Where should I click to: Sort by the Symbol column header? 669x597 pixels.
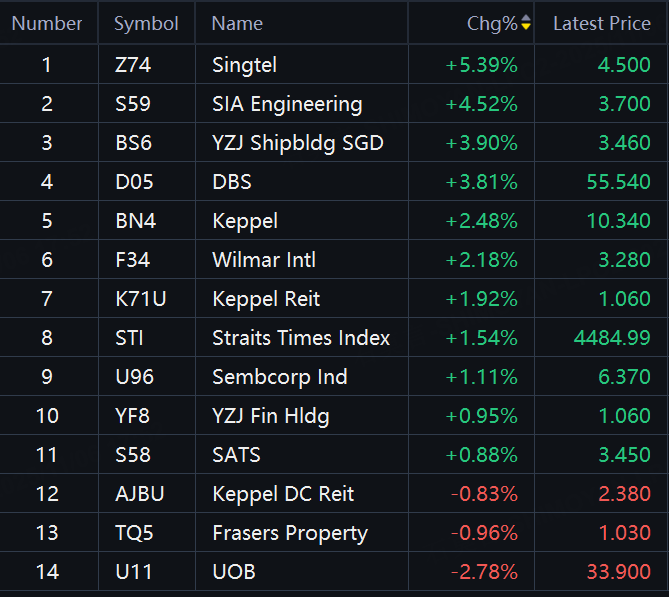point(146,23)
